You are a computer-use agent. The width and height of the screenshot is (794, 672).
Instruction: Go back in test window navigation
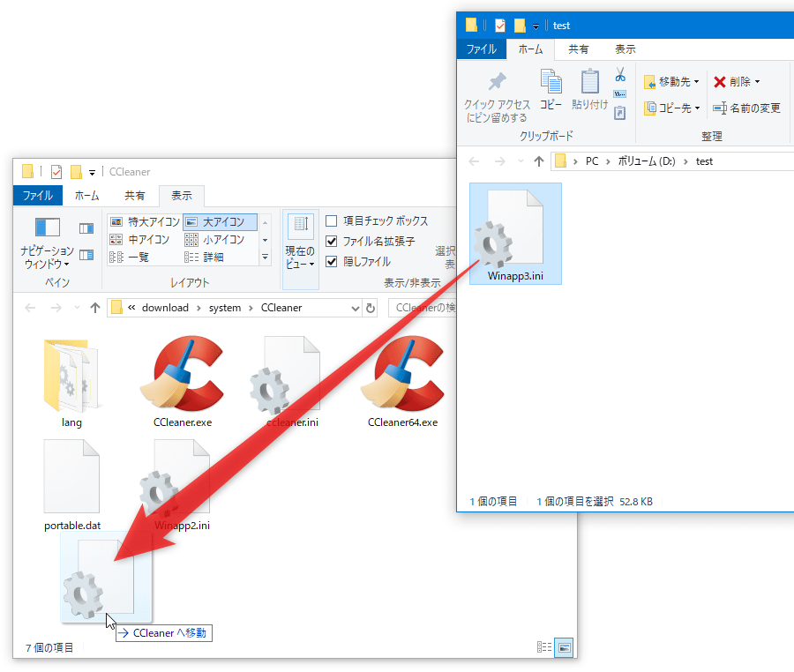pos(474,161)
